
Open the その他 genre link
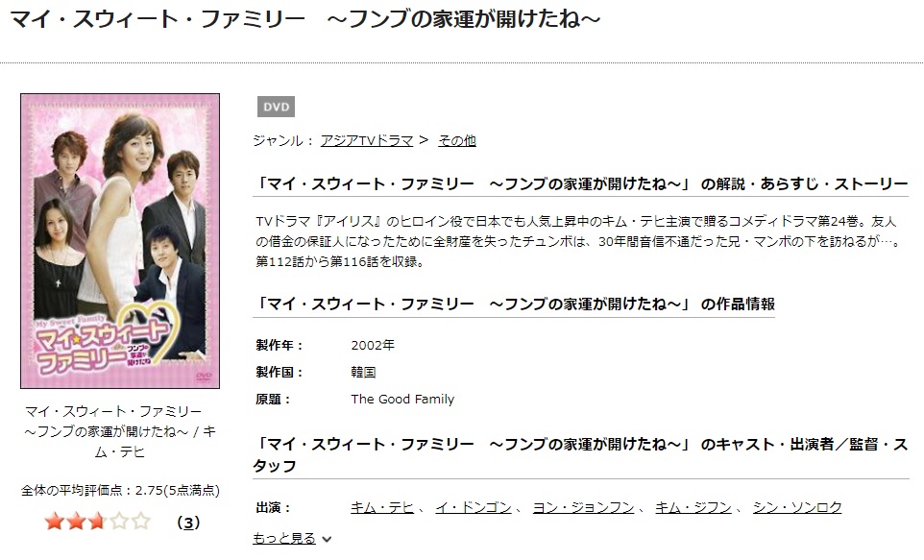tap(456, 140)
